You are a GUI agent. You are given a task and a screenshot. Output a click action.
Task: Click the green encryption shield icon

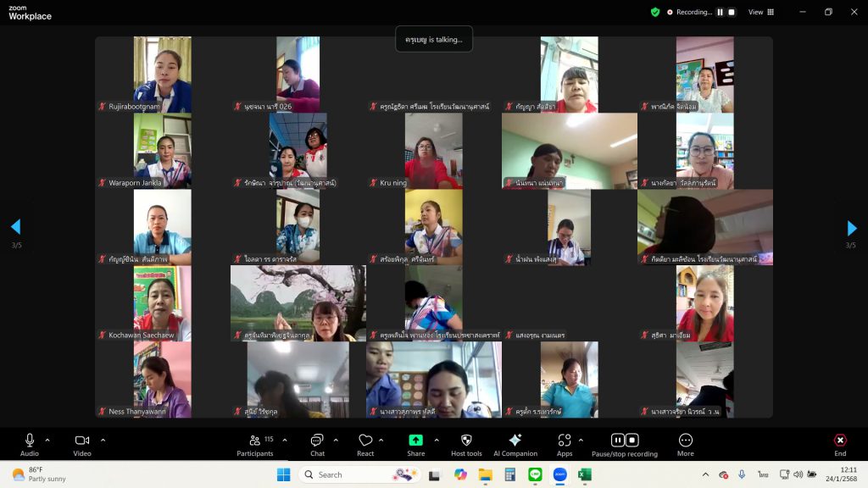click(x=655, y=12)
